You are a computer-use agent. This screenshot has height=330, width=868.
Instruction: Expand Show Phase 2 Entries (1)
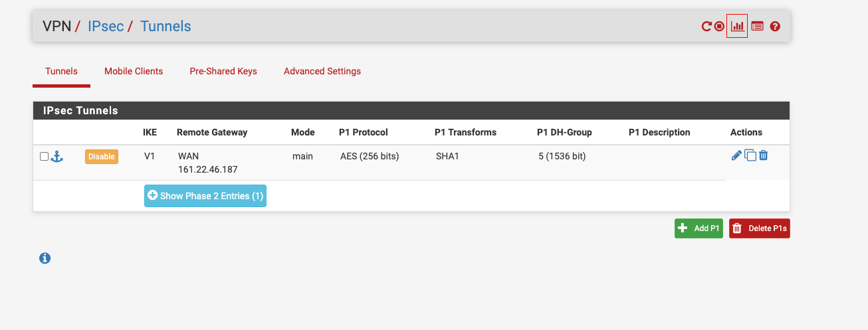(205, 196)
